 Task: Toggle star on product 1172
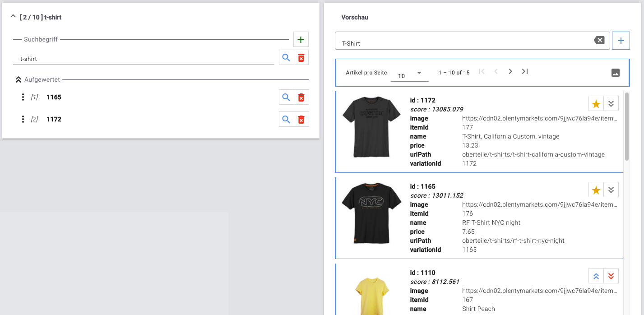pos(596,104)
